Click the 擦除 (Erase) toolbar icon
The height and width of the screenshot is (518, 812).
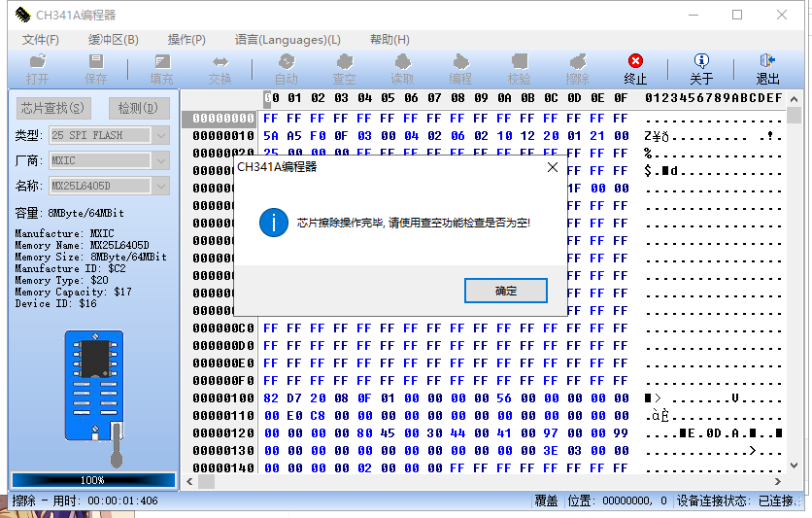(577, 69)
